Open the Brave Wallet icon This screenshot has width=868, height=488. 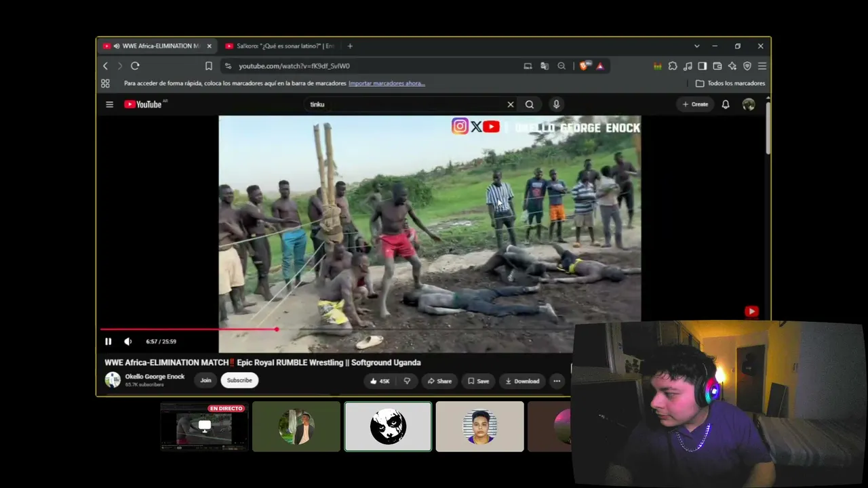(717, 66)
